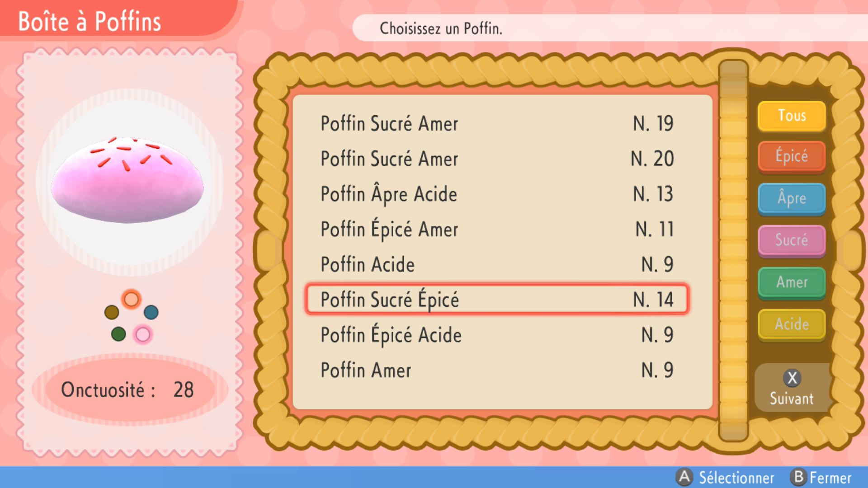Screen dimensions: 868x488
Task: Show only Sucré Poffins
Action: coord(792,240)
